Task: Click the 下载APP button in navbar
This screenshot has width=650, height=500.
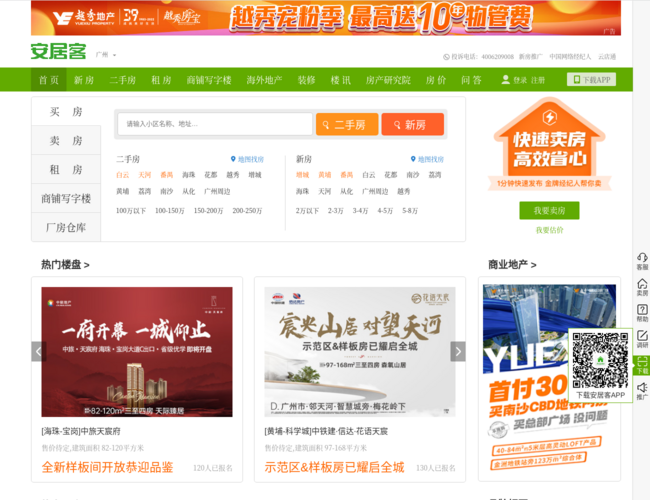Action: [x=591, y=80]
